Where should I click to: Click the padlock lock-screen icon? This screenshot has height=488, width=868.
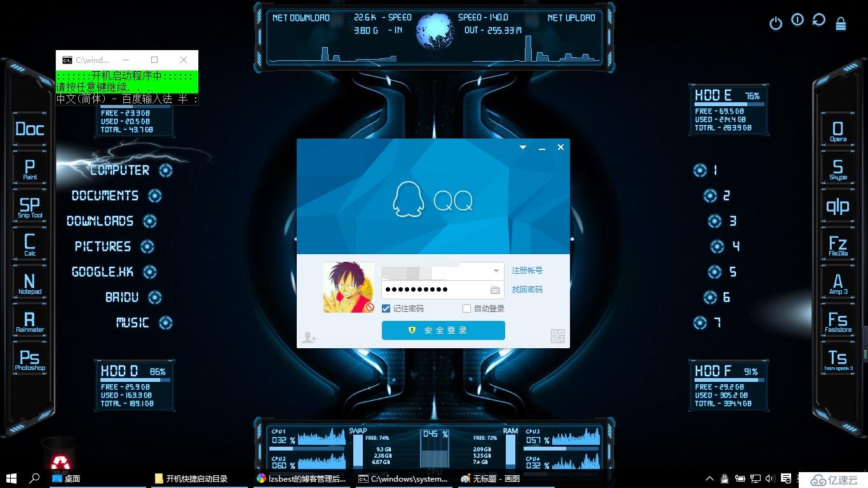point(841,24)
